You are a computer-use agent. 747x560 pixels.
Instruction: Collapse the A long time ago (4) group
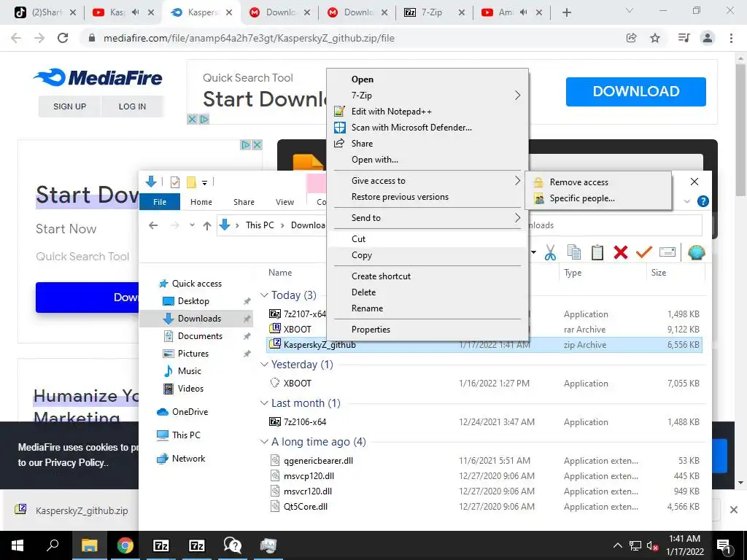264,442
